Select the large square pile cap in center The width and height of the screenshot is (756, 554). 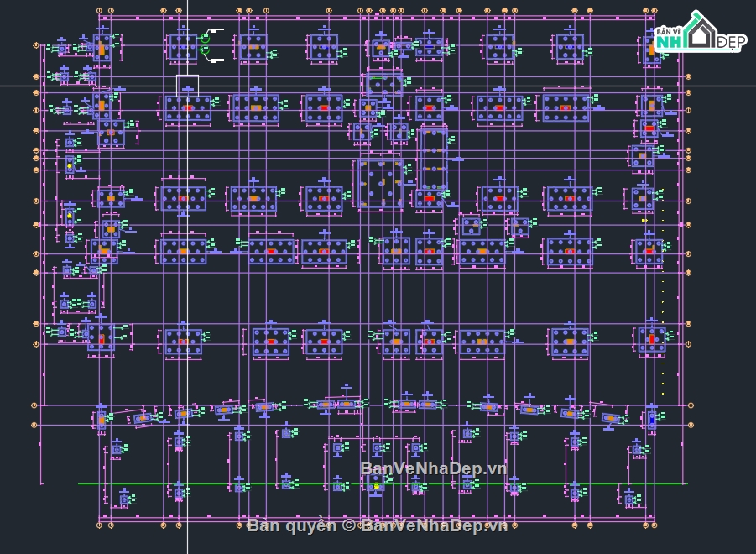pyautogui.click(x=381, y=184)
